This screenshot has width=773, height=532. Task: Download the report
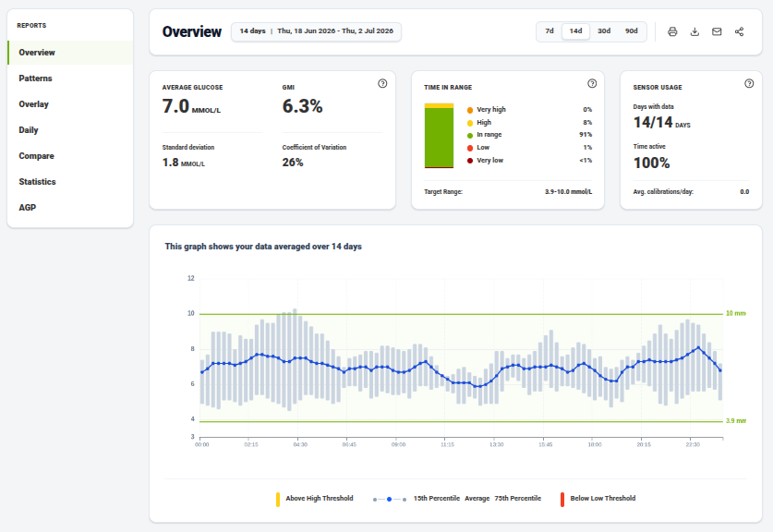tap(694, 31)
